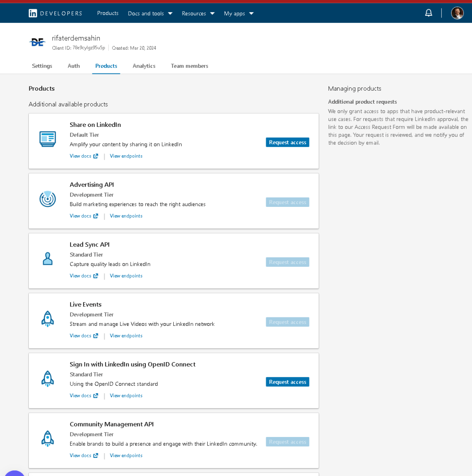Click disabled Request access for Community Management API
Screen dimensions: 472x476
click(288, 442)
